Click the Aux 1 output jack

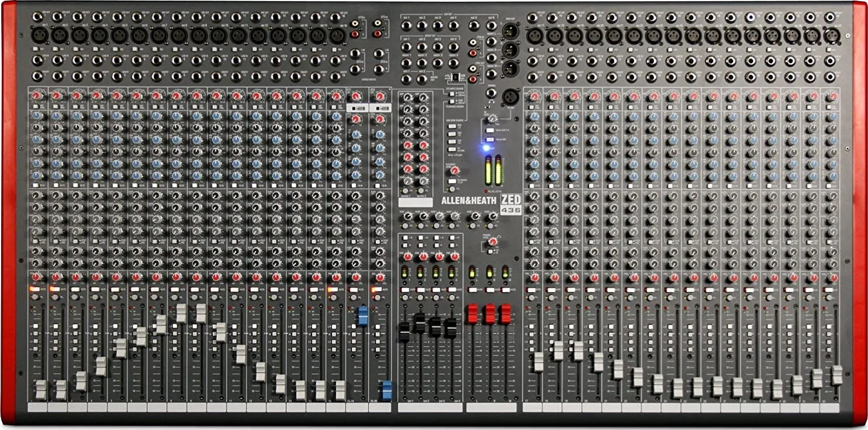click(406, 25)
